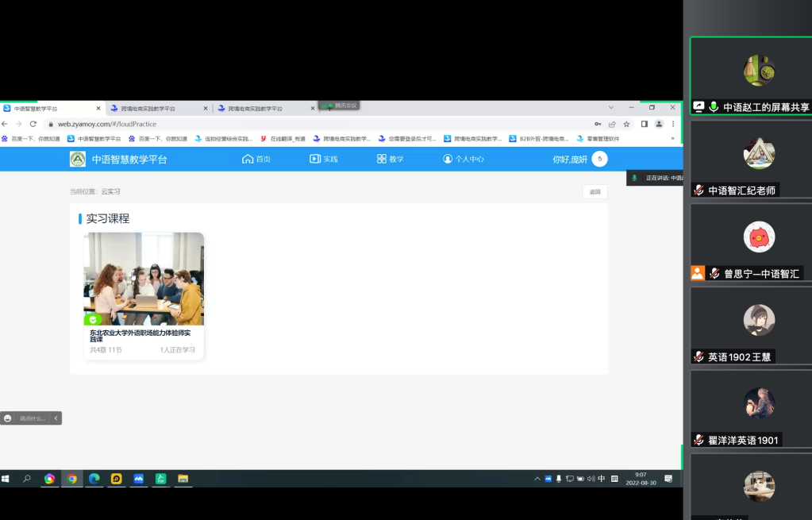The height and width of the screenshot is (520, 812).
Task: Open the course thumbnail of people around laptop
Action: tap(144, 279)
